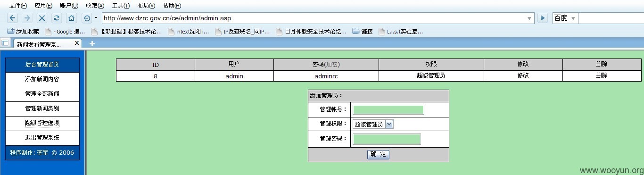
Task: Open the 文件(F) menu
Action: pyautogui.click(x=18, y=6)
